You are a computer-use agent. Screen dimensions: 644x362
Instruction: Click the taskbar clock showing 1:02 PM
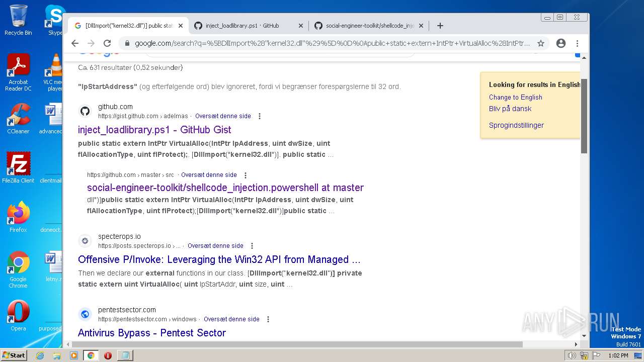click(618, 355)
